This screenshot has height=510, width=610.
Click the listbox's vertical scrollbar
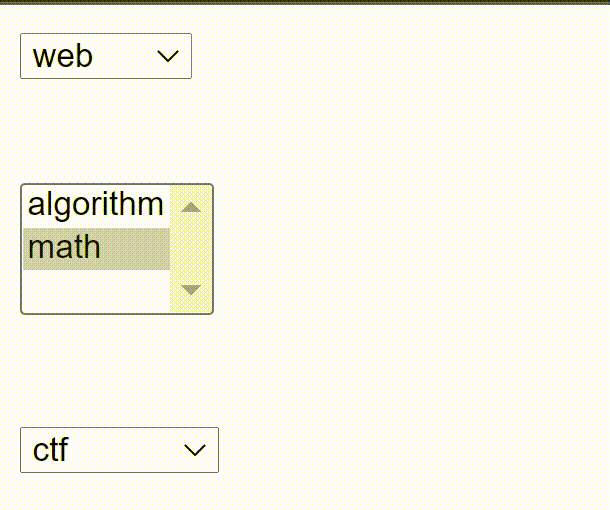tap(191, 248)
